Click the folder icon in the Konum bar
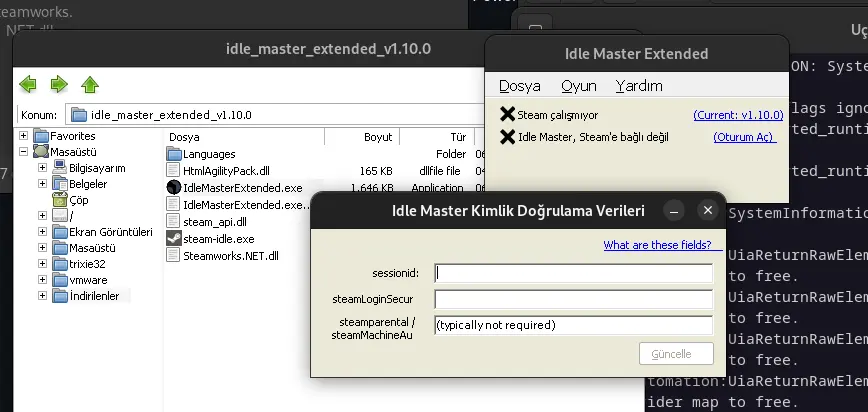This screenshot has width=868, height=412. [79, 115]
